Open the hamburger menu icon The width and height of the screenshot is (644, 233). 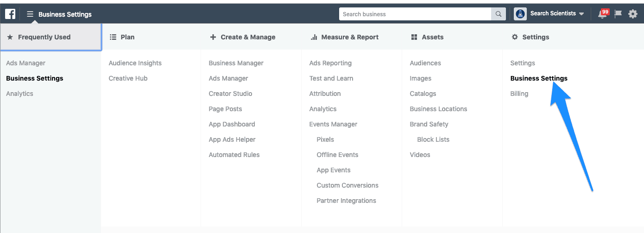pyautogui.click(x=30, y=14)
